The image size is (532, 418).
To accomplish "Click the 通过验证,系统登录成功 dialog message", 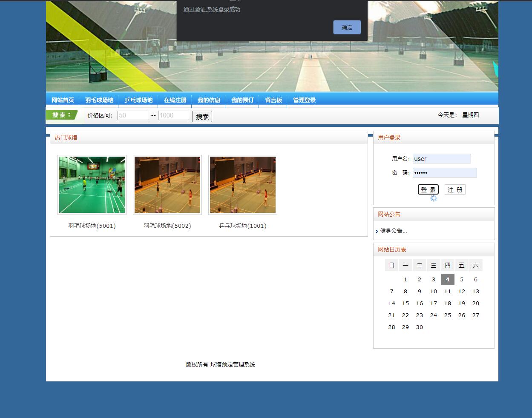I will pos(212,9).
